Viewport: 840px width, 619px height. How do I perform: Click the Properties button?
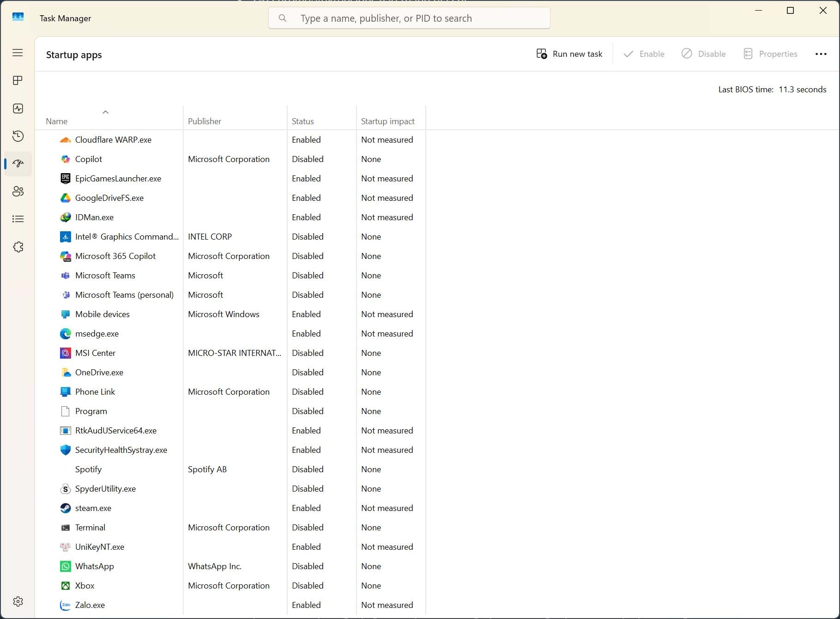pos(770,54)
